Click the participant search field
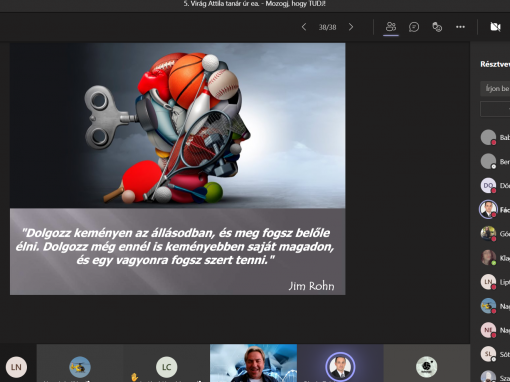This screenshot has height=382, width=510. point(495,89)
